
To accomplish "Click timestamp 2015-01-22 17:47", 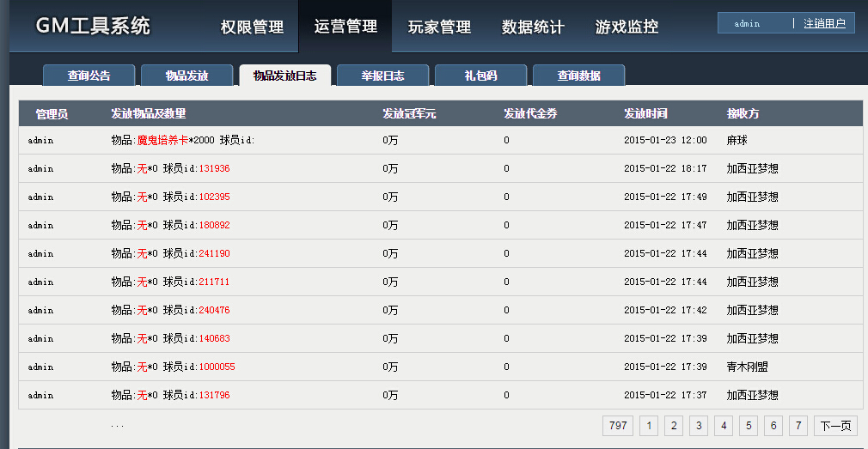I will (665, 225).
